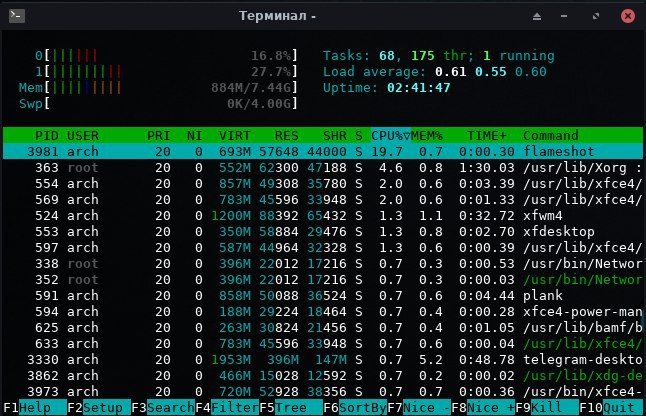Select the telegram-deskto process row
This screenshot has width=646, height=416.
tap(323, 360)
